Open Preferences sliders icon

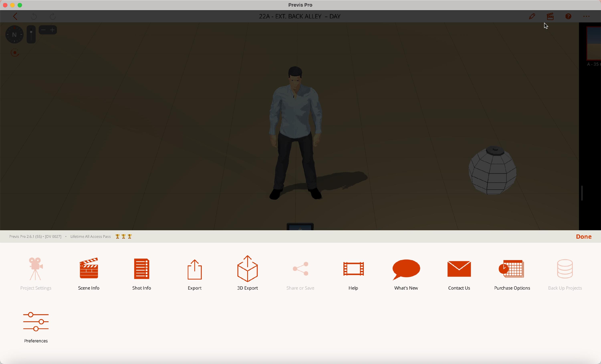click(x=36, y=322)
